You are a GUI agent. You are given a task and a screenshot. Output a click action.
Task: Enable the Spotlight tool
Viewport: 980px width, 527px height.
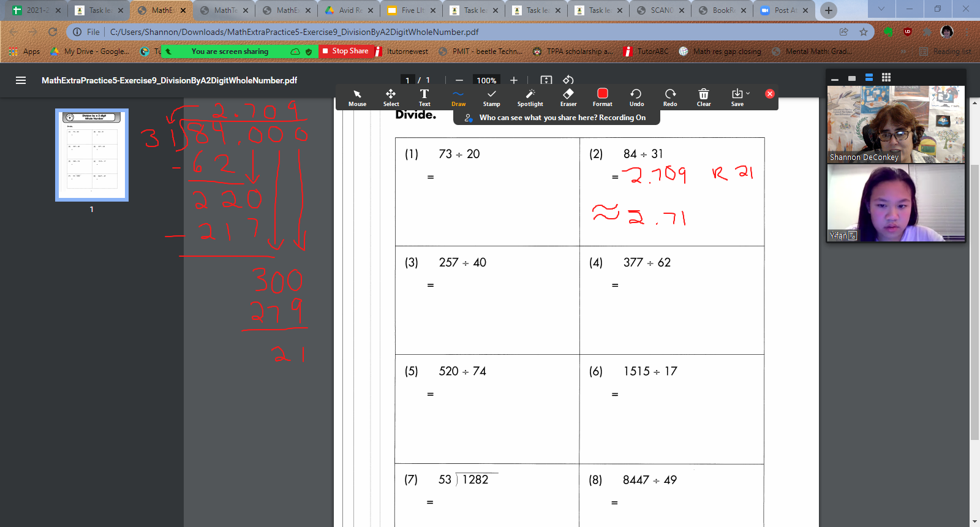(530, 97)
